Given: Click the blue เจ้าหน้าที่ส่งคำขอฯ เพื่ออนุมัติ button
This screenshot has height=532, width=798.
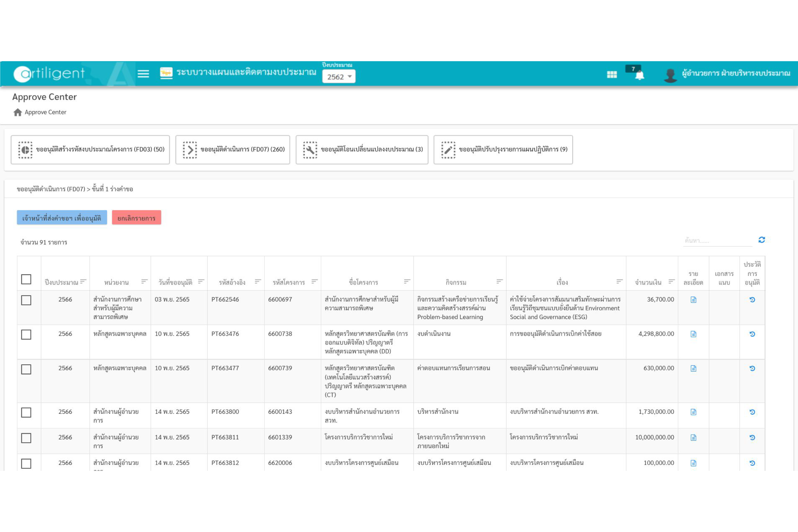Looking at the screenshot, I should [x=62, y=218].
